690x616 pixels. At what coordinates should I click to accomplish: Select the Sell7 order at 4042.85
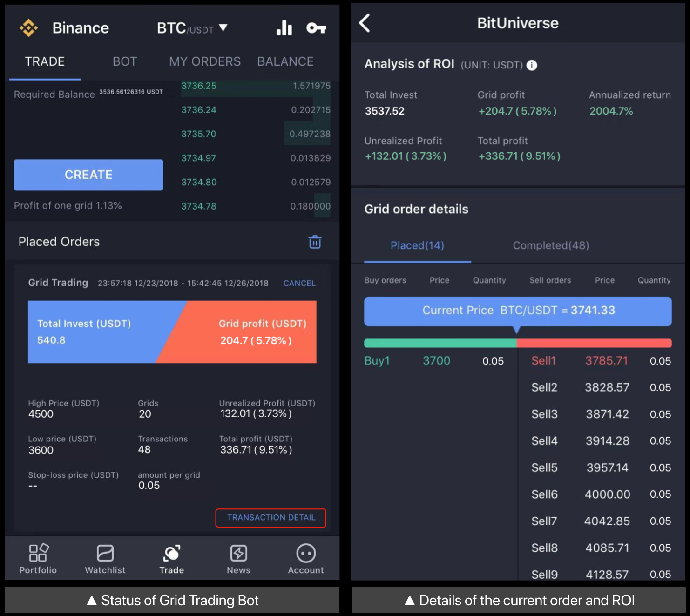601,521
